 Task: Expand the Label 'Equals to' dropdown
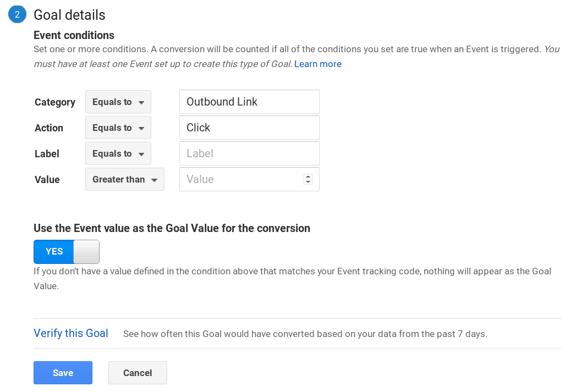pyautogui.click(x=118, y=154)
